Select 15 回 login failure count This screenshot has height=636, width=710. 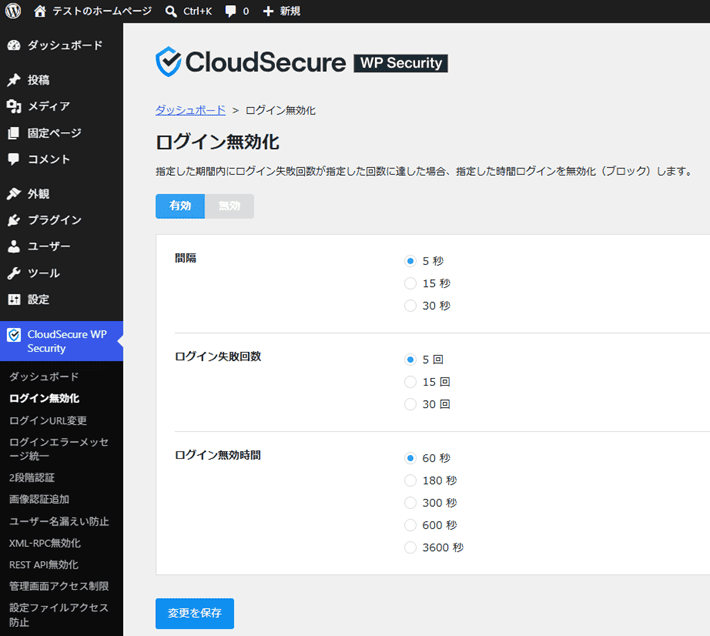click(410, 382)
